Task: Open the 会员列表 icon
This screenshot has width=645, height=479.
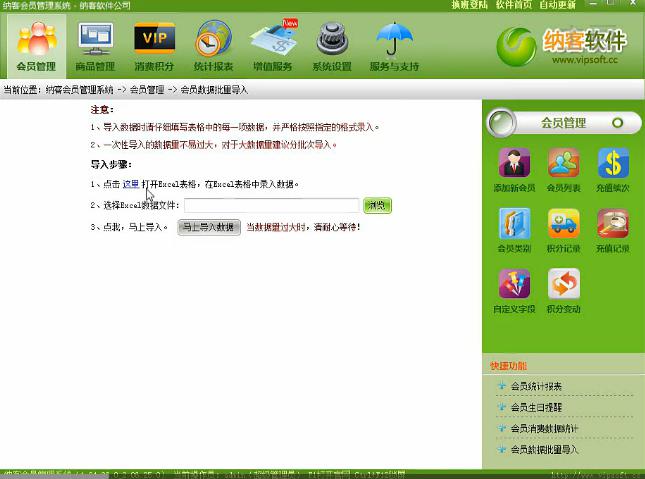Action: click(563, 165)
